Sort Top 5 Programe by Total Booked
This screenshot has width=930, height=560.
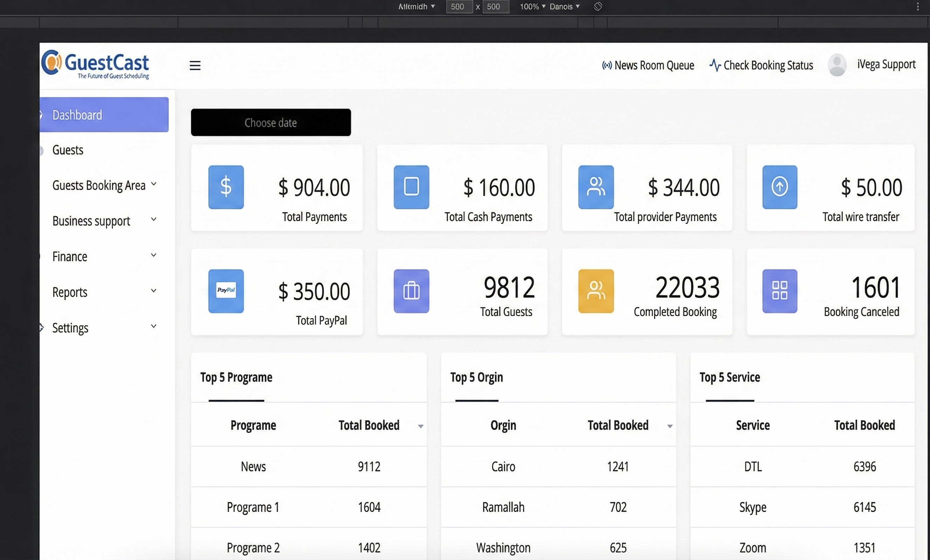(x=420, y=426)
